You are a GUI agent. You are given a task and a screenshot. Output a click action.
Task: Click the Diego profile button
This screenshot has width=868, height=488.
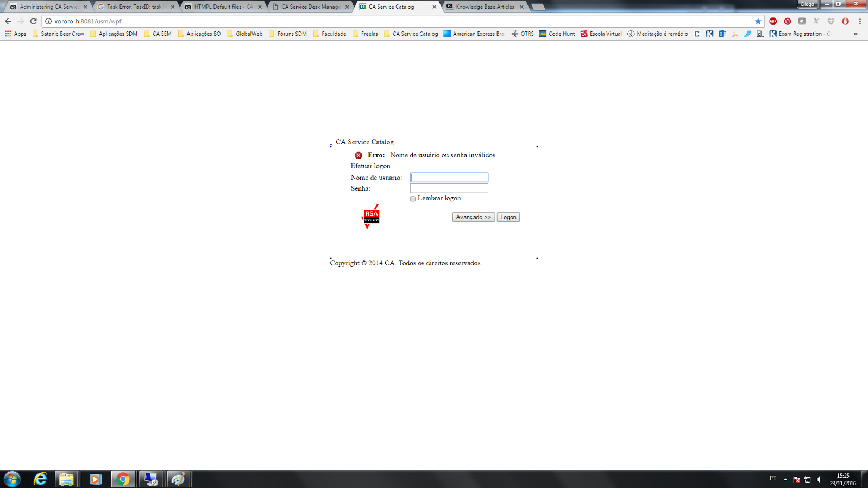click(807, 4)
